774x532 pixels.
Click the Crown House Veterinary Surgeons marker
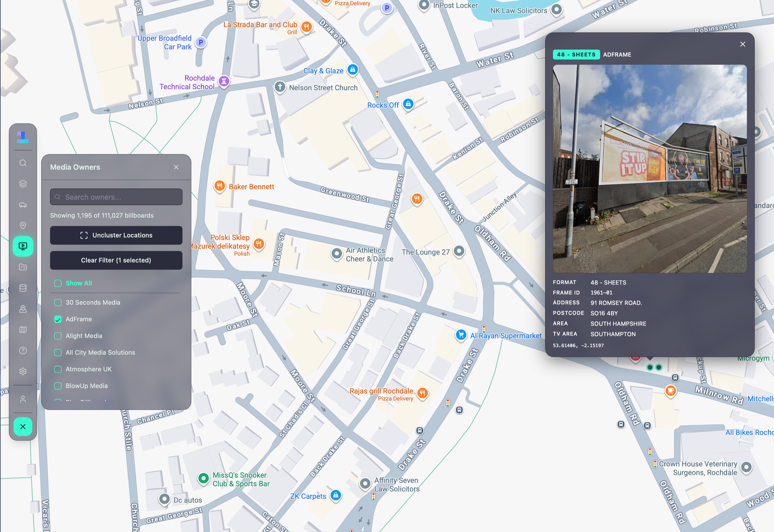tap(746, 467)
